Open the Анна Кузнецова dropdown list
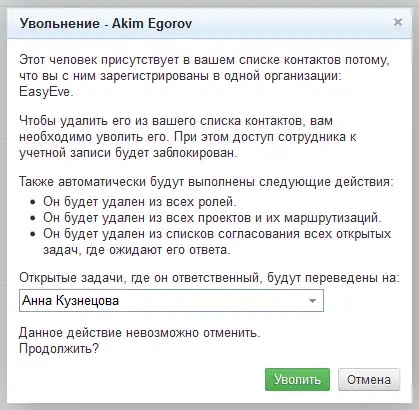This screenshot has width=419, height=410. [x=171, y=301]
